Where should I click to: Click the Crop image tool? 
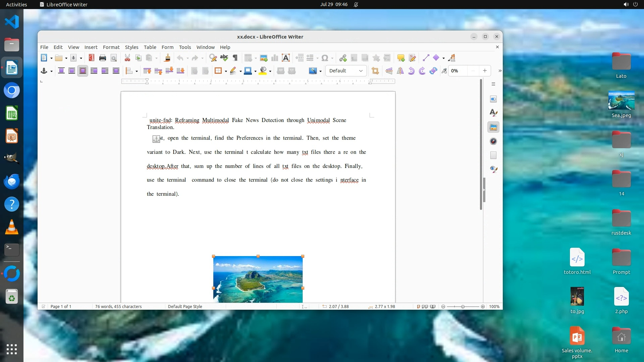tap(375, 71)
